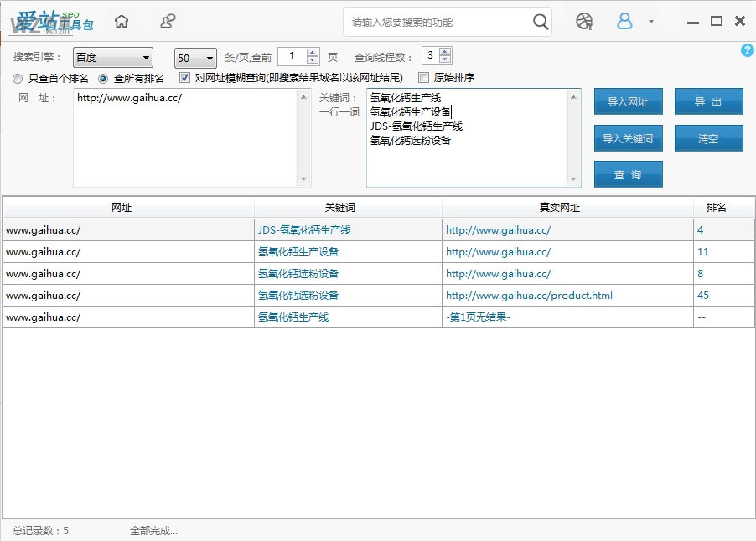This screenshot has height=541, width=756.
Task: Click the search icon inside the function search box
Action: click(x=541, y=22)
